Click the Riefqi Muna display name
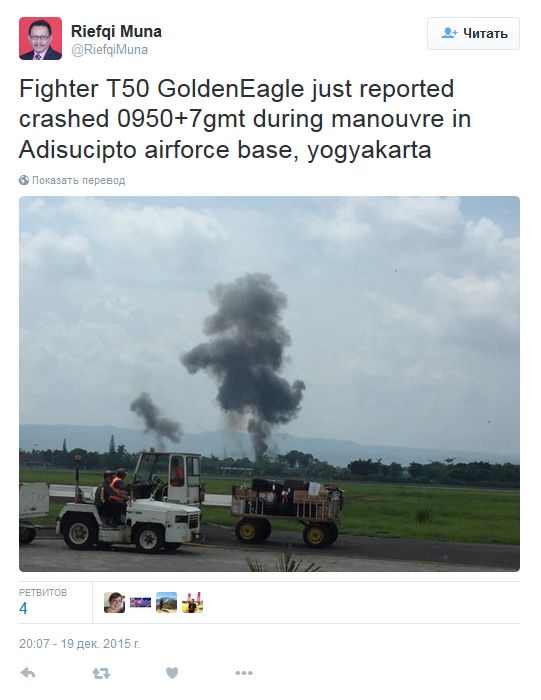The height and width of the screenshot is (700, 541). (x=116, y=31)
